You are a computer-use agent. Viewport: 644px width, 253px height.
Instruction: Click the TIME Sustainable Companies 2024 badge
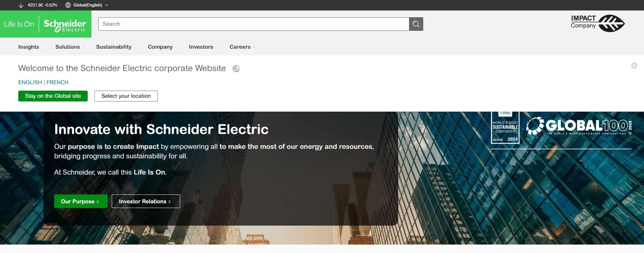tap(505, 127)
